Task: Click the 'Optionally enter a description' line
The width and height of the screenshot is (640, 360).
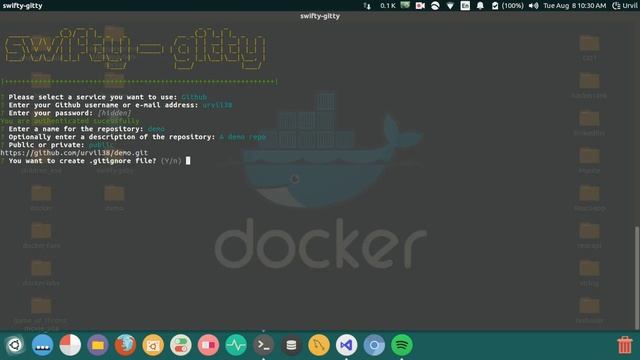Action: (133, 137)
